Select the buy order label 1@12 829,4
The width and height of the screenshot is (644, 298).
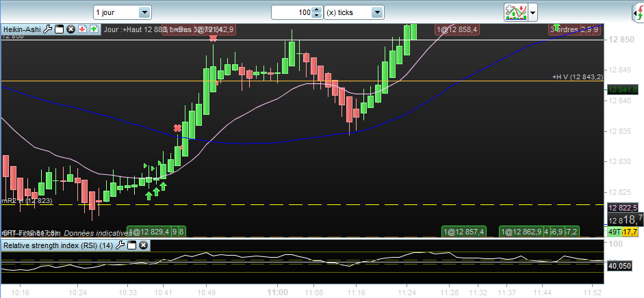(149, 232)
